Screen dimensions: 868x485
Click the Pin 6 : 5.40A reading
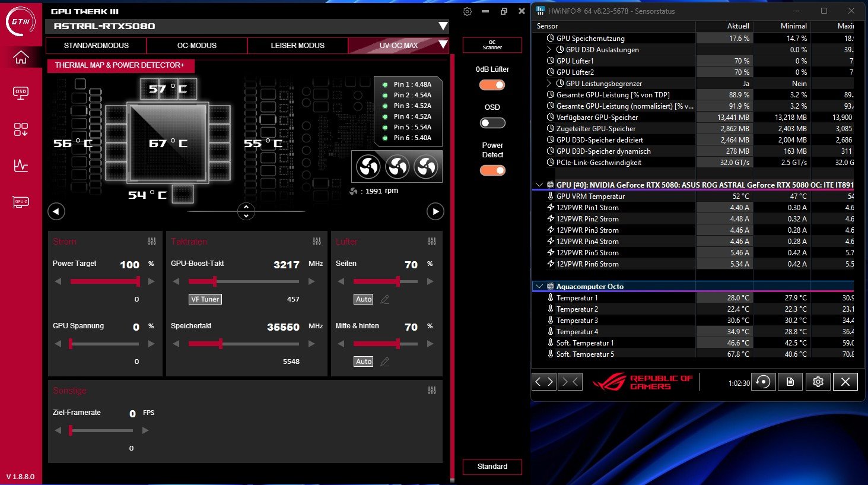coord(412,138)
